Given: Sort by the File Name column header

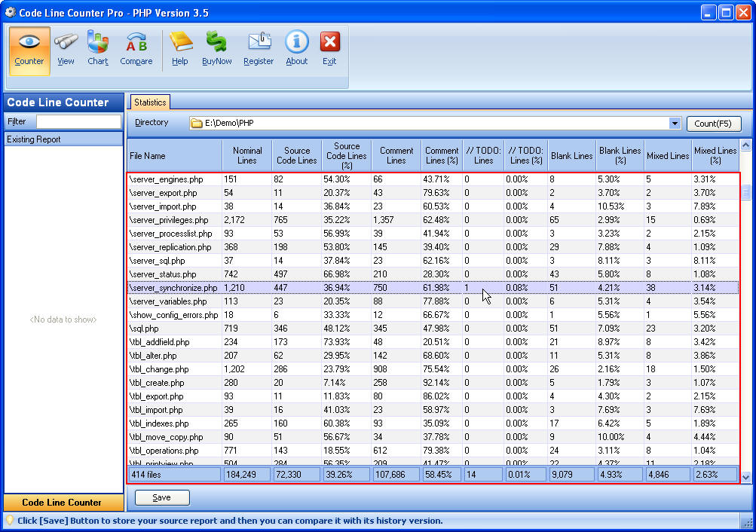Looking at the screenshot, I should click(175, 156).
